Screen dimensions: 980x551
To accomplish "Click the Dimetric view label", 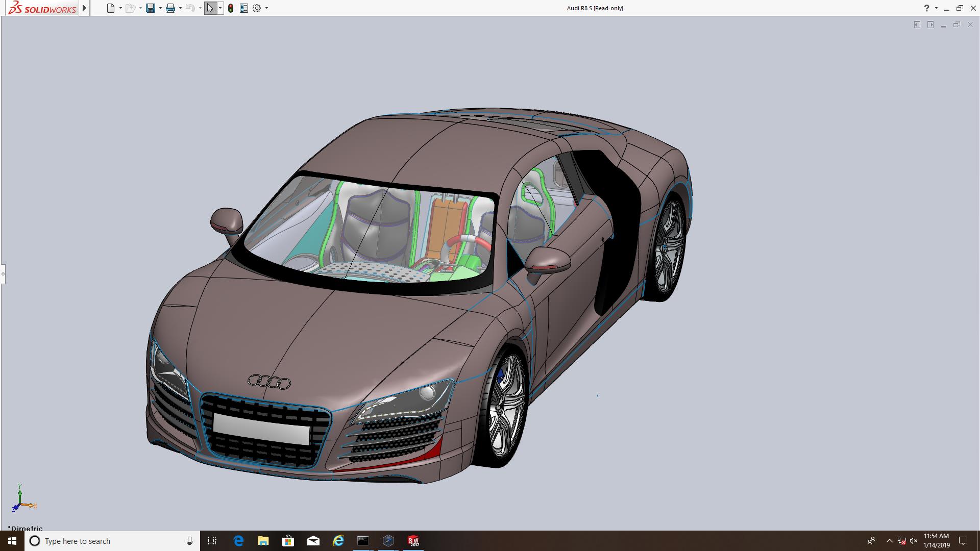I will 26,528.
